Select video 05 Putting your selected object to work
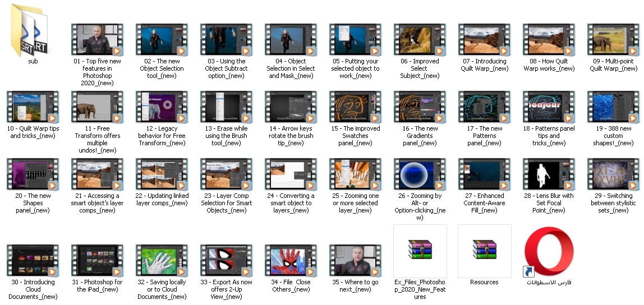Screen dimensions: 644x305 point(355,39)
